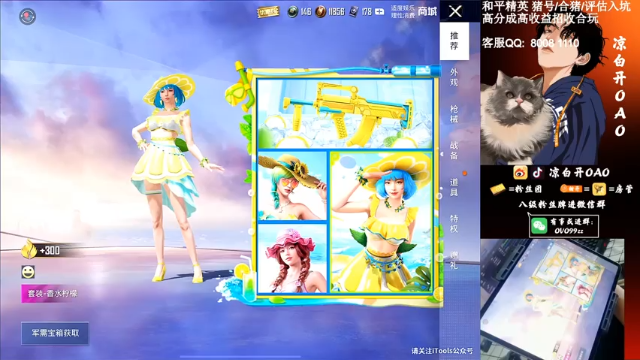This screenshot has width=640, height=360.
Task: Click the gold coupon ticket icon
Action: click(268, 12)
